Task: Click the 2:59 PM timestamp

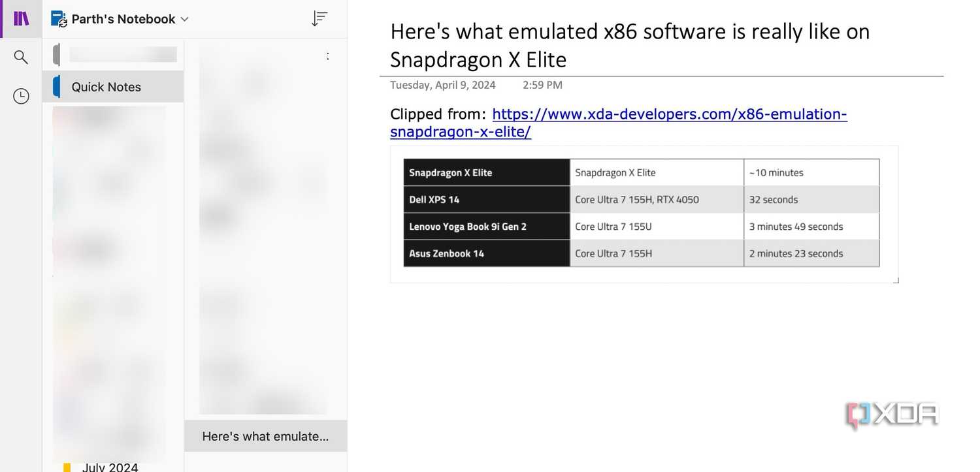Action: click(542, 85)
